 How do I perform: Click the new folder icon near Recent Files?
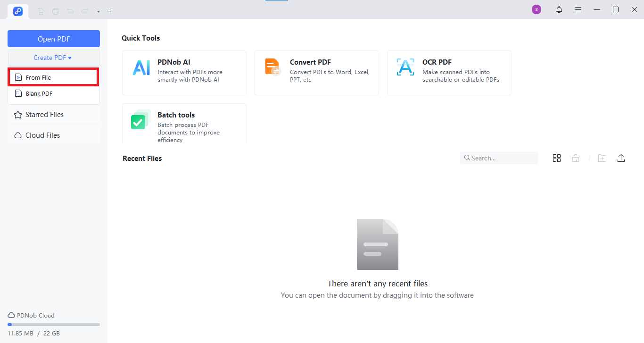coord(602,158)
